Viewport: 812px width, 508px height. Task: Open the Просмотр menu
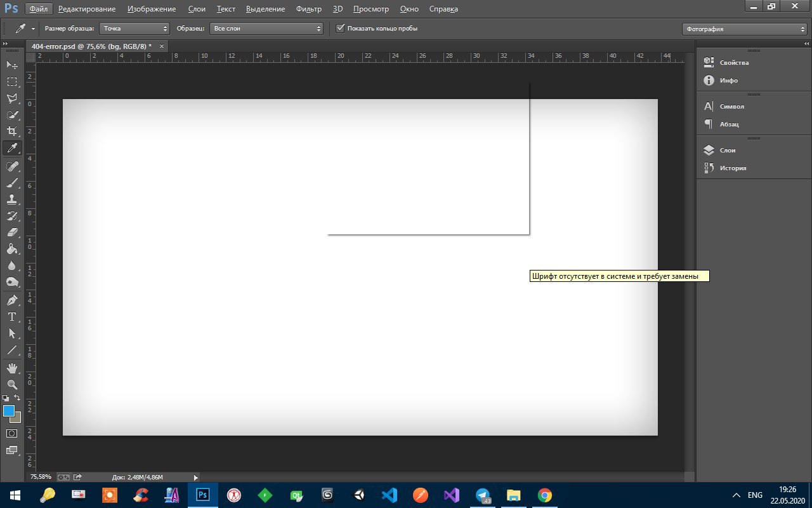click(x=371, y=9)
